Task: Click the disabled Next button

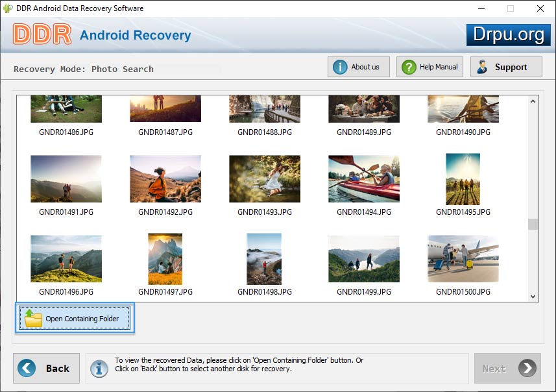Action: (x=507, y=368)
